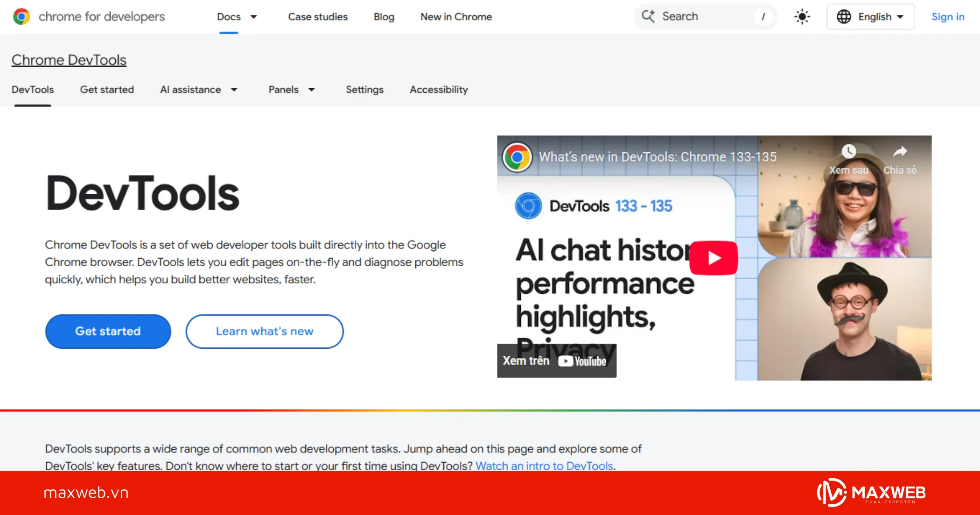Play the DevTools Chrome 133-135 video
The height and width of the screenshot is (515, 980).
click(x=713, y=257)
